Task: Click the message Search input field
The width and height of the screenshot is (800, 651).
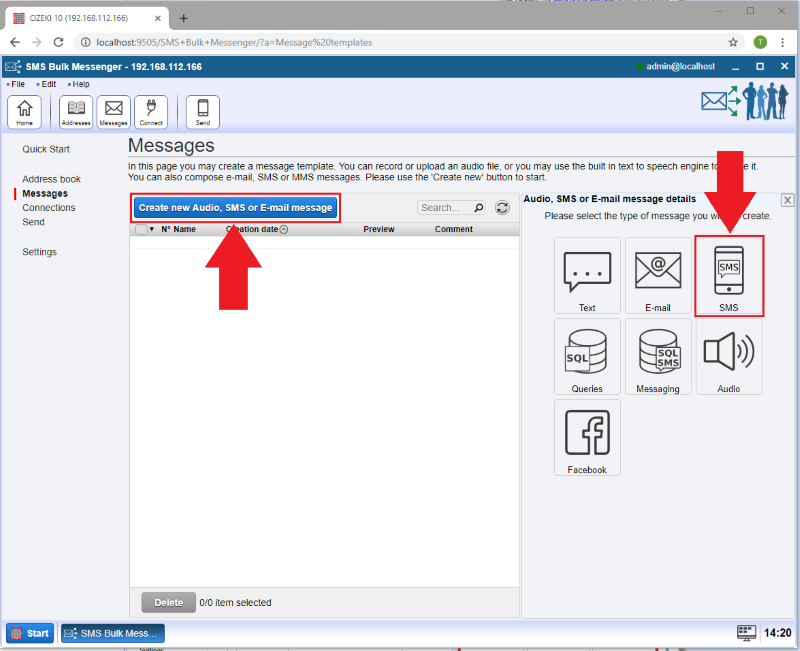Action: (x=445, y=208)
